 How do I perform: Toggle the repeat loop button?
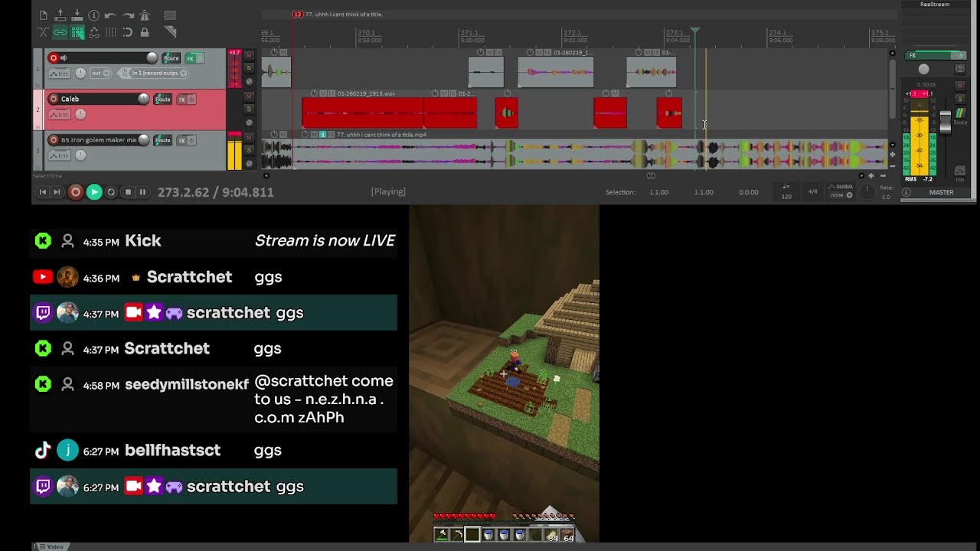pyautogui.click(x=111, y=192)
